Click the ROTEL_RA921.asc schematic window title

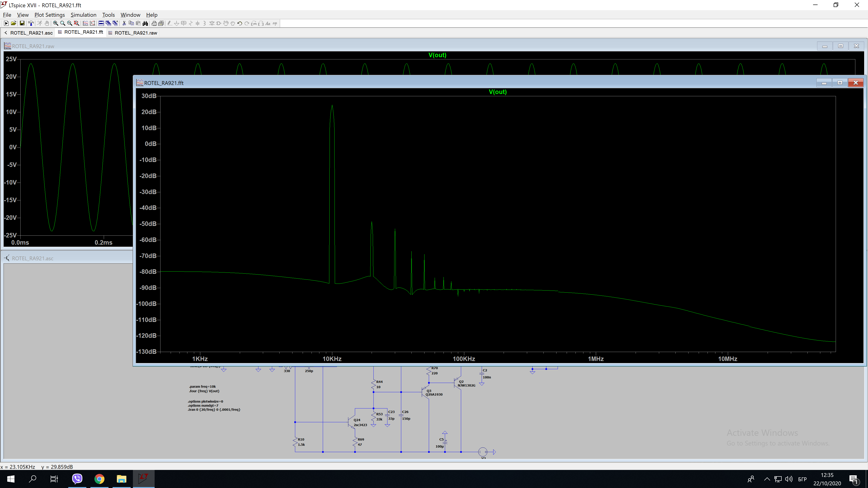click(x=33, y=258)
